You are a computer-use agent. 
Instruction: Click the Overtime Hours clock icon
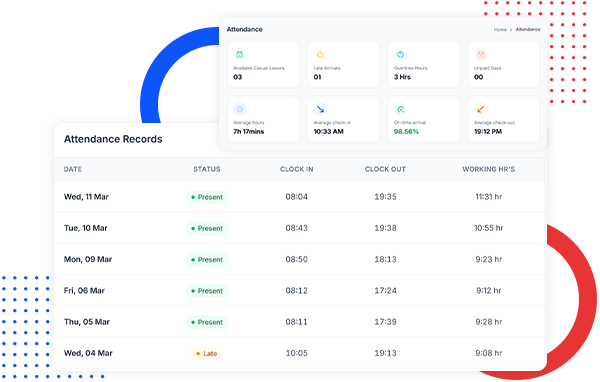(400, 55)
